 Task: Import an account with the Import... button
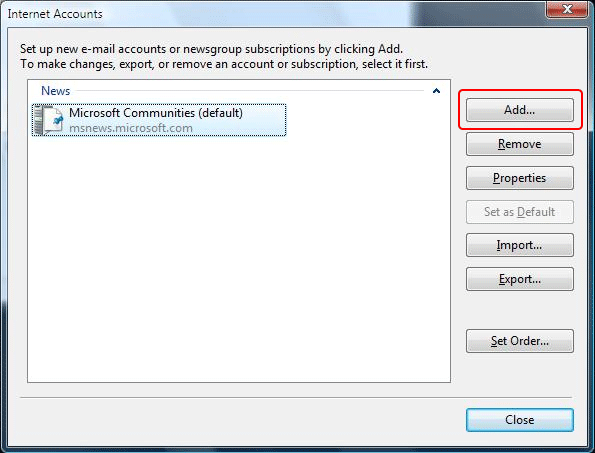[x=519, y=245]
